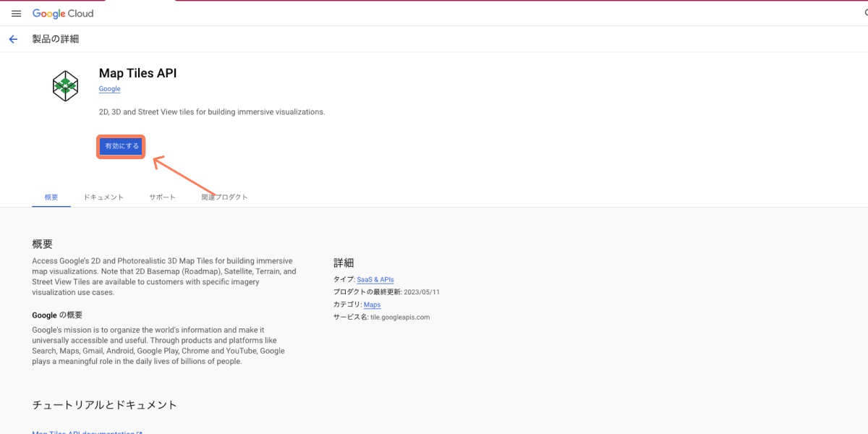
Task: Click the Google の概要 subheading
Action: click(57, 315)
